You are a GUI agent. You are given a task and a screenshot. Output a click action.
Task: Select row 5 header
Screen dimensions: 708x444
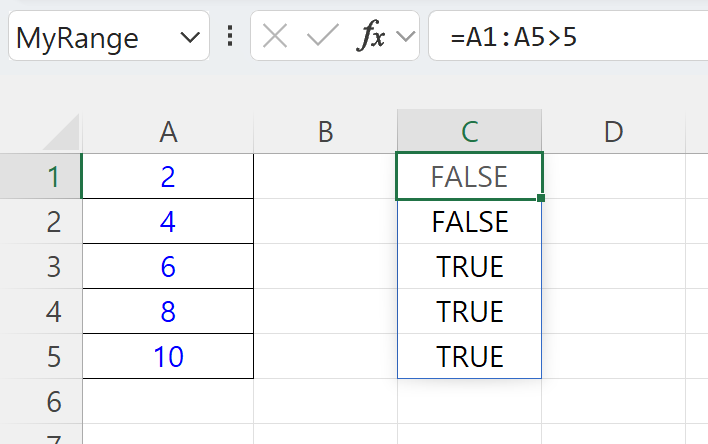coord(41,356)
